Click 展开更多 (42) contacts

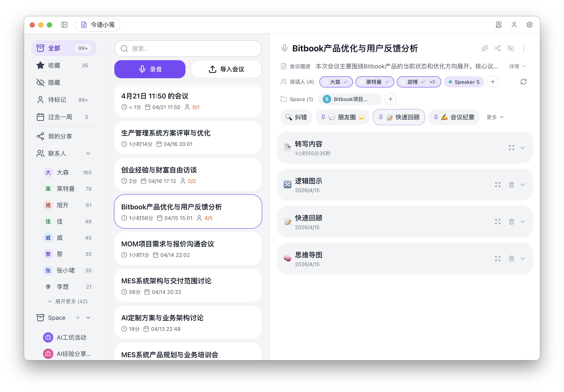click(68, 301)
